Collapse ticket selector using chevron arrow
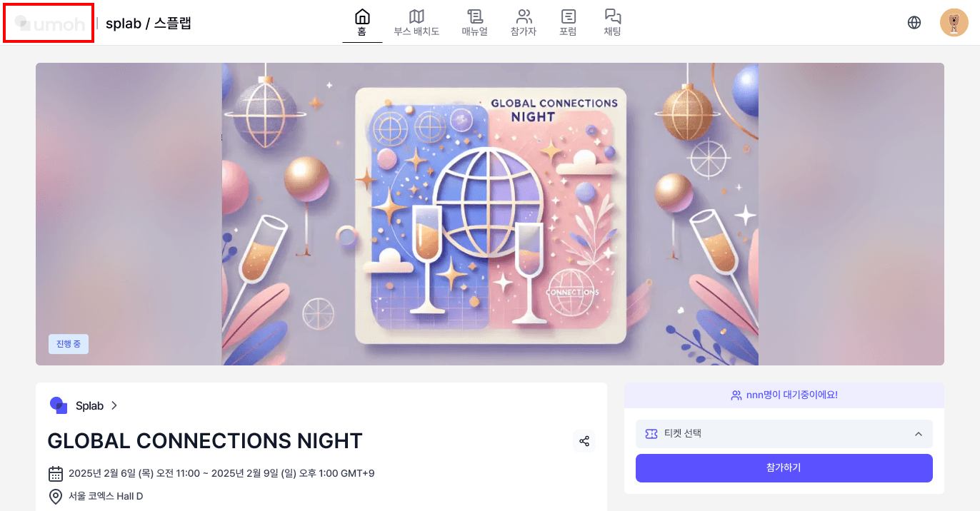Viewport: 980px width, 511px height. (x=919, y=434)
